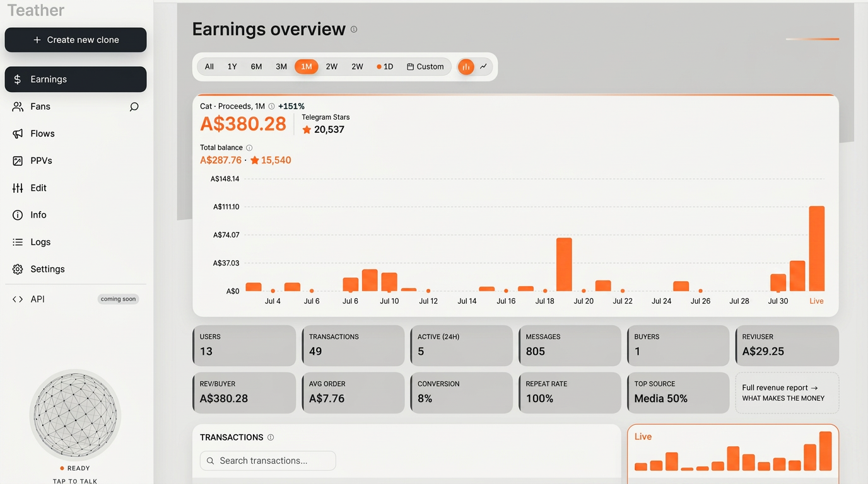
Task: Click the code brackets icon beside API
Action: point(18,299)
